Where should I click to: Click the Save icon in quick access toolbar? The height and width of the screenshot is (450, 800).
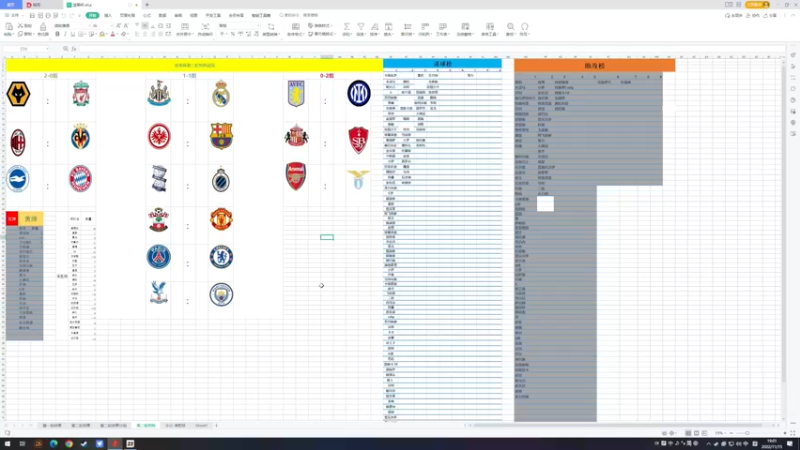[32, 15]
